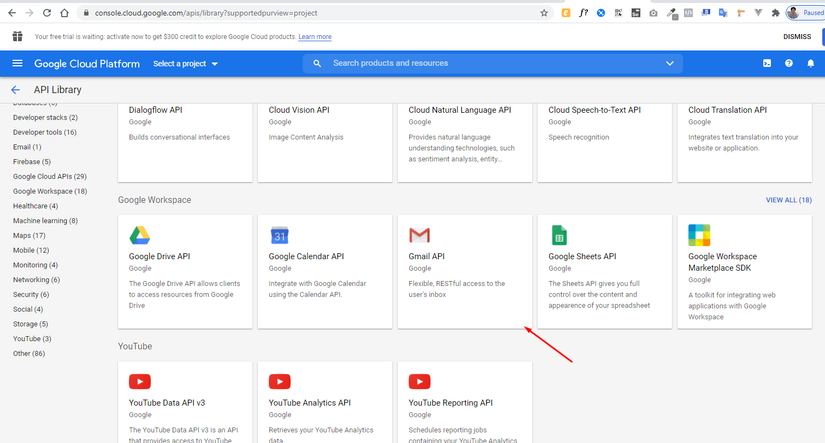Open Cloud Natural Language API card

pos(465,143)
